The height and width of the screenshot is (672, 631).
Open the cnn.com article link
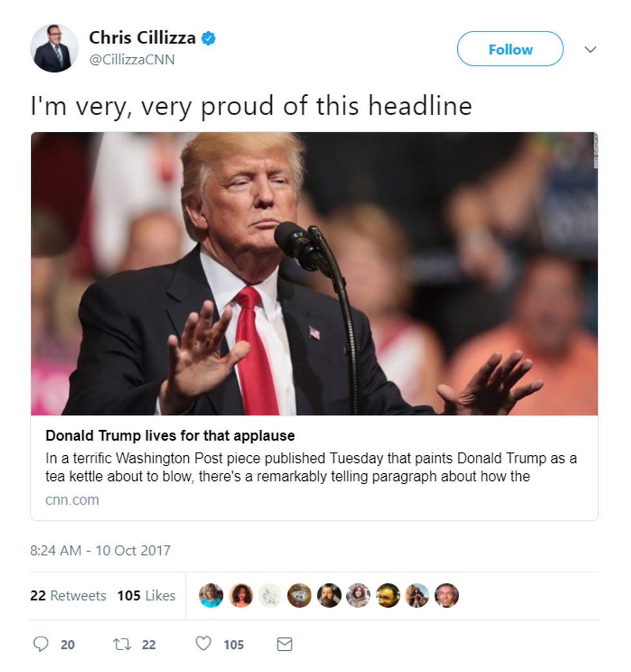73,499
